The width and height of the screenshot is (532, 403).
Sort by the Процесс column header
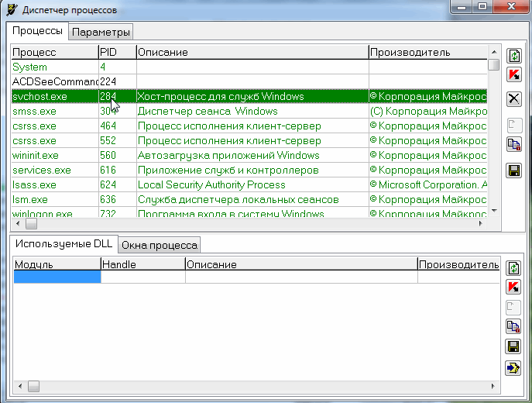click(55, 52)
